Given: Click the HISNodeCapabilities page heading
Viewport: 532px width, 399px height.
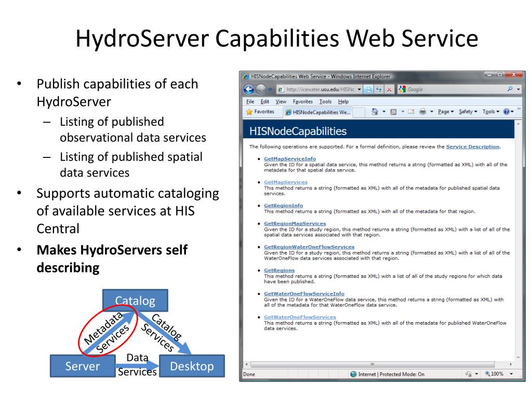Looking at the screenshot, I should coord(298,131).
